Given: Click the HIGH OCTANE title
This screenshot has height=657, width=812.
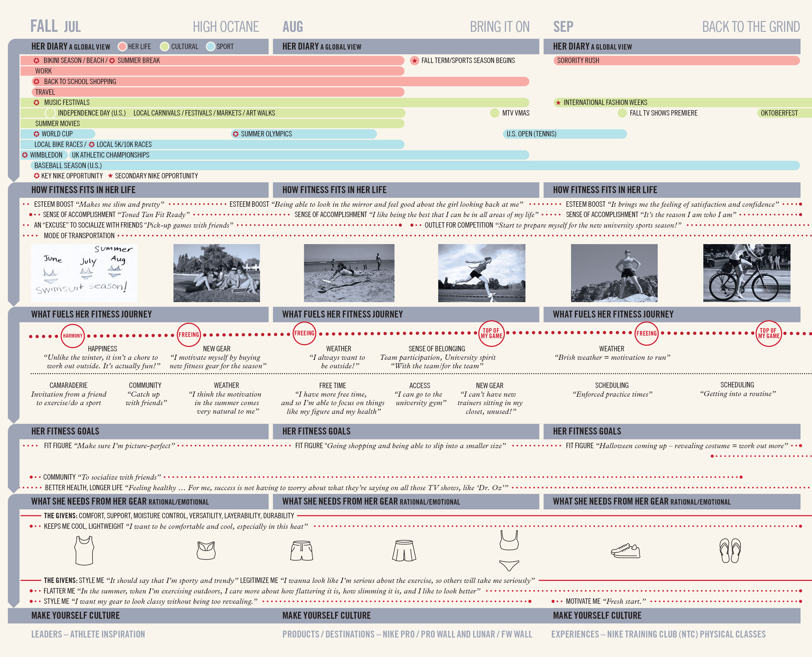Looking at the screenshot, I should (x=226, y=27).
